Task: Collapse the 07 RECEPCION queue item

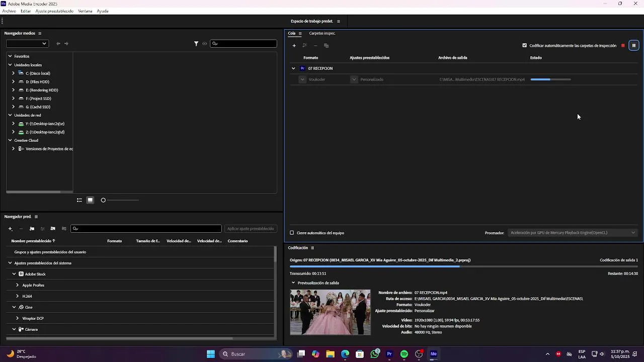Action: point(293,68)
